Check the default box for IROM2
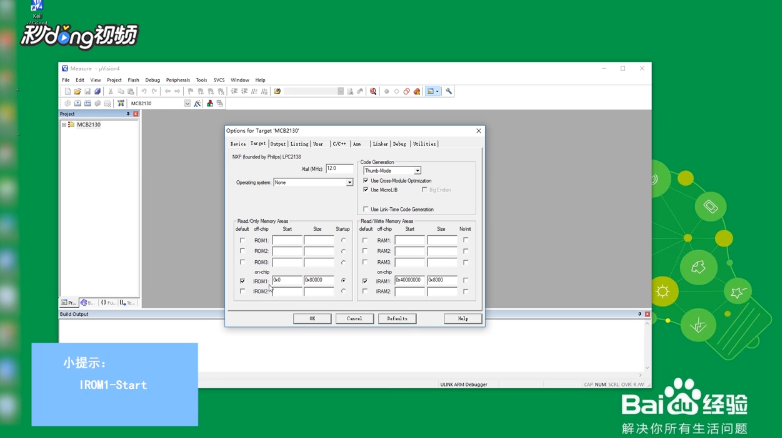This screenshot has width=782, height=438. 242,291
